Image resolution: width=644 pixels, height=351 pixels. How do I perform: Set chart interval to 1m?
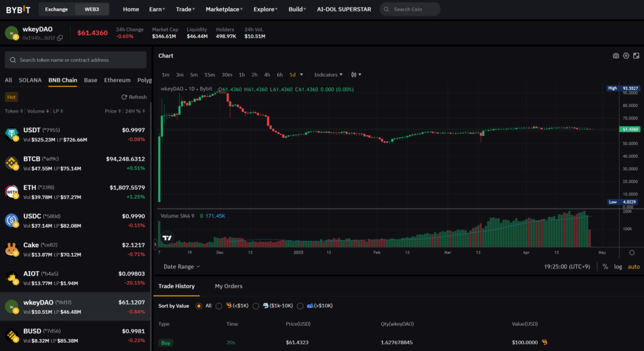(x=165, y=75)
